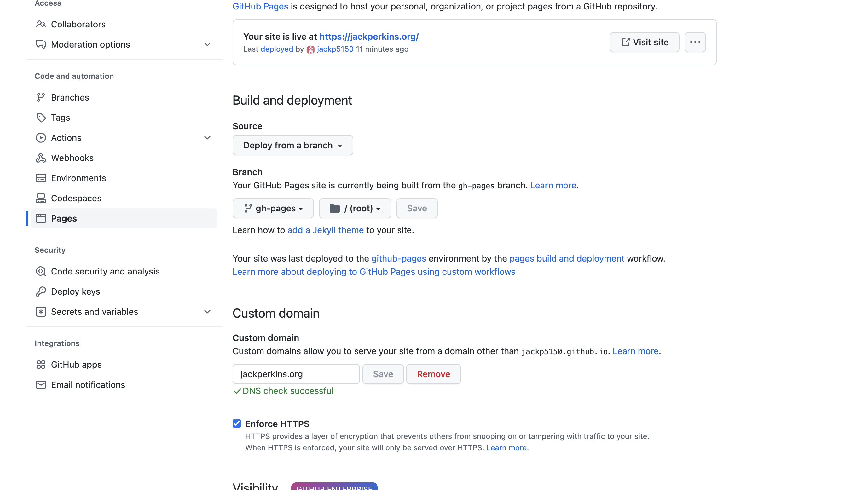The width and height of the screenshot is (868, 490).
Task: Select the Codespaces icon
Action: pos(41,198)
